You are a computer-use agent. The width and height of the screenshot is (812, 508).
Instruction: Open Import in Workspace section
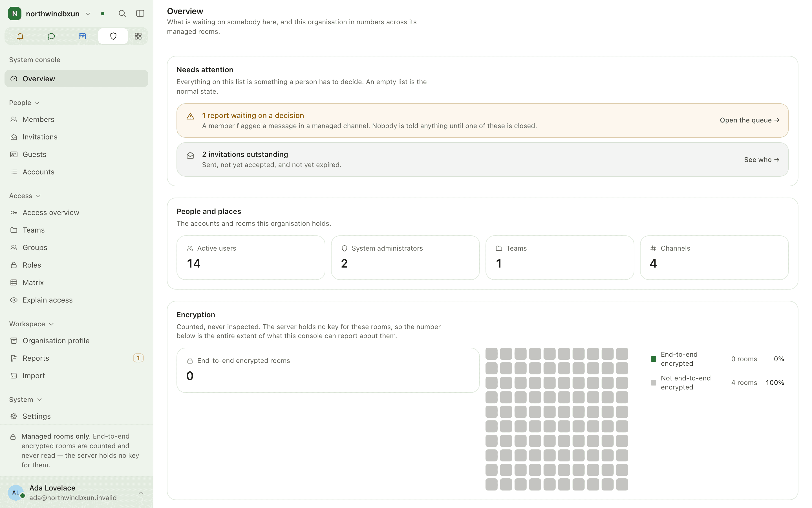[x=76, y=376]
